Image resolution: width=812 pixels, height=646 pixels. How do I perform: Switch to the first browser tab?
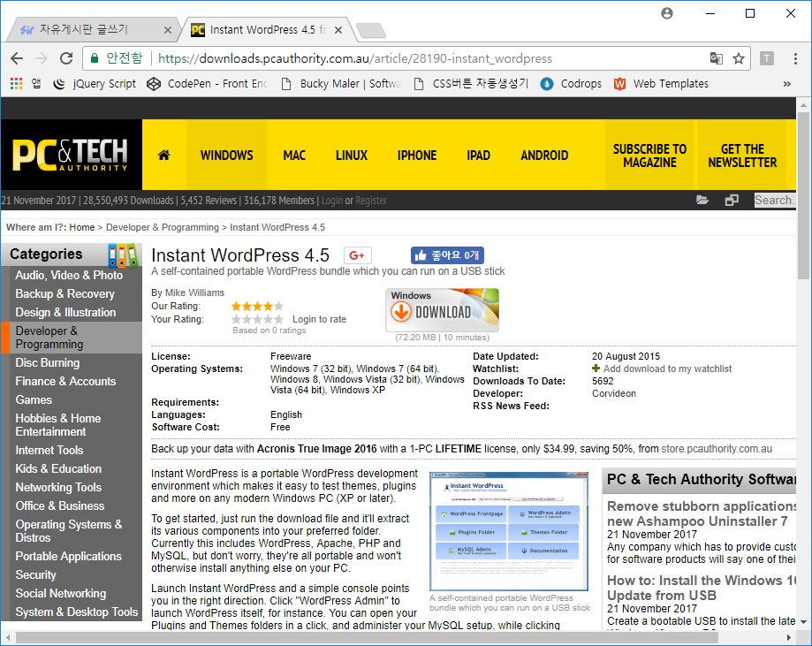coord(95,30)
